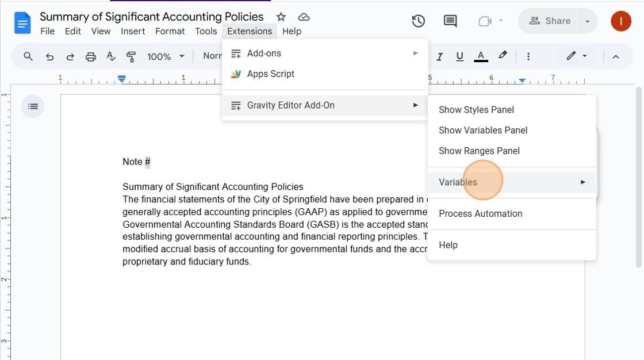644x360 pixels.
Task: Expand Gravity Editor Add-On submenu
Action: pyautogui.click(x=325, y=105)
